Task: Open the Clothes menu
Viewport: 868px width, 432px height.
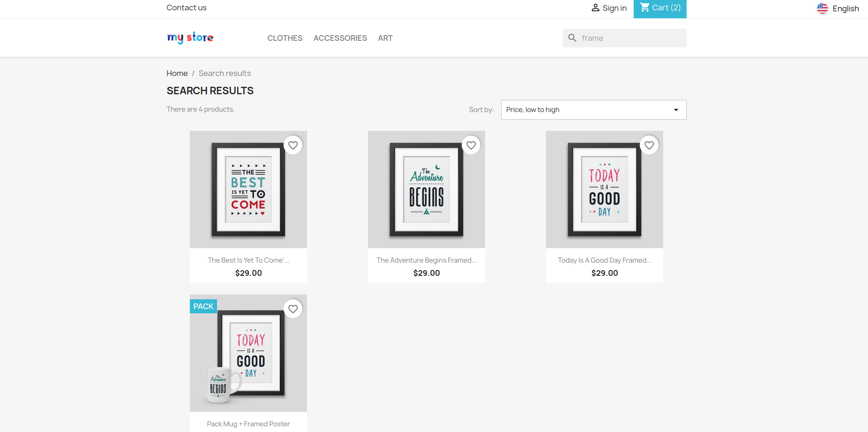Action: [284, 38]
